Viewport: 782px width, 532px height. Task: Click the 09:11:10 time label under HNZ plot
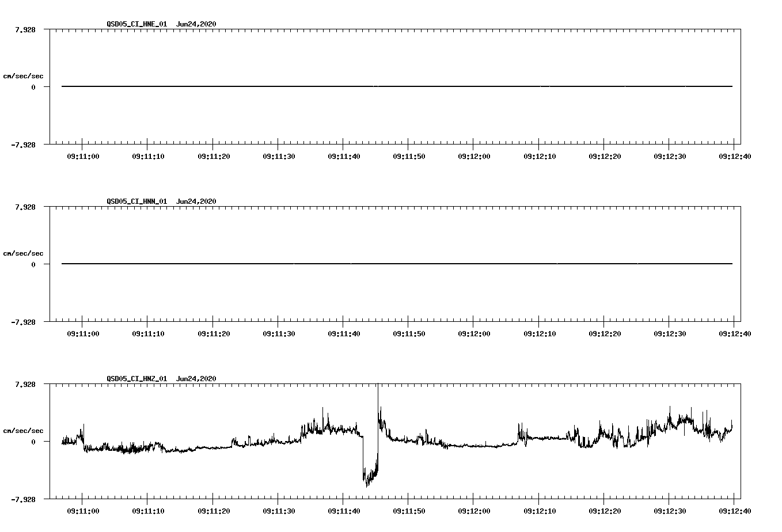click(x=149, y=511)
